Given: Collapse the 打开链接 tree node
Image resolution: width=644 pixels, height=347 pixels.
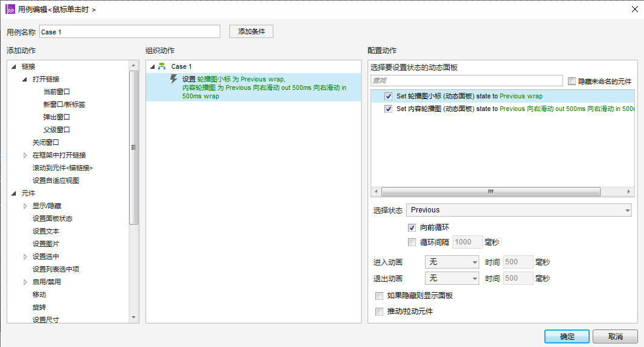Looking at the screenshot, I should click(x=25, y=79).
